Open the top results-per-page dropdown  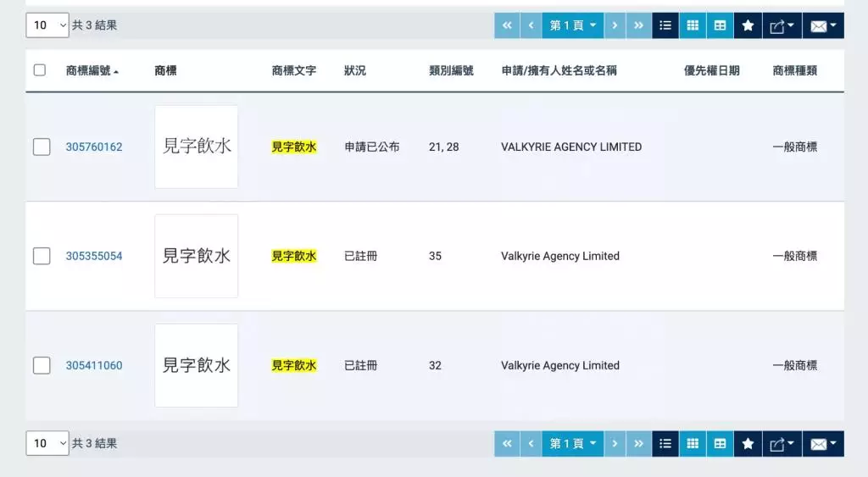point(47,25)
